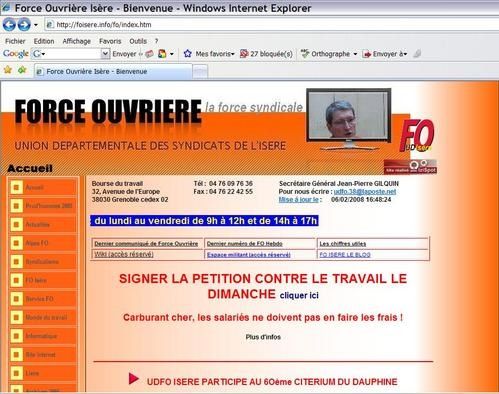Screen dimensions: 499x394
Task: Open the recent pages dropdown next to Forward
Action: (x=36, y=25)
